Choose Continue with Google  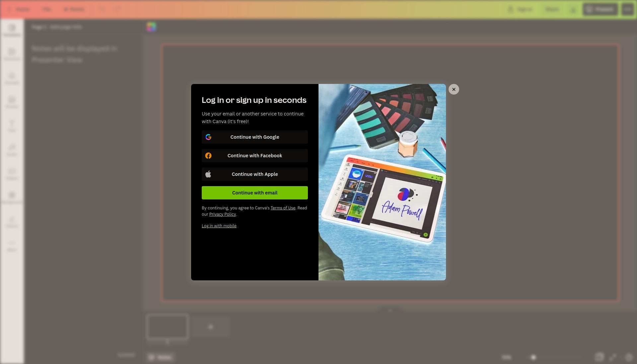pos(255,137)
